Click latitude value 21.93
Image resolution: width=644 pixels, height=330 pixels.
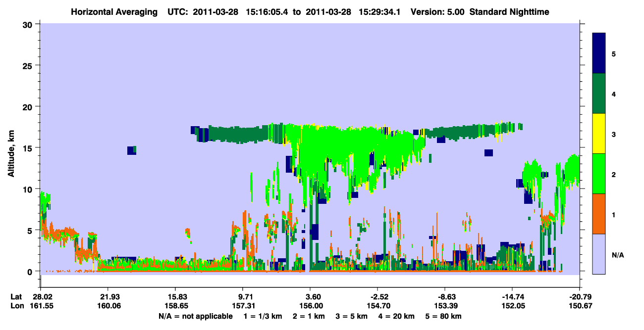107,297
